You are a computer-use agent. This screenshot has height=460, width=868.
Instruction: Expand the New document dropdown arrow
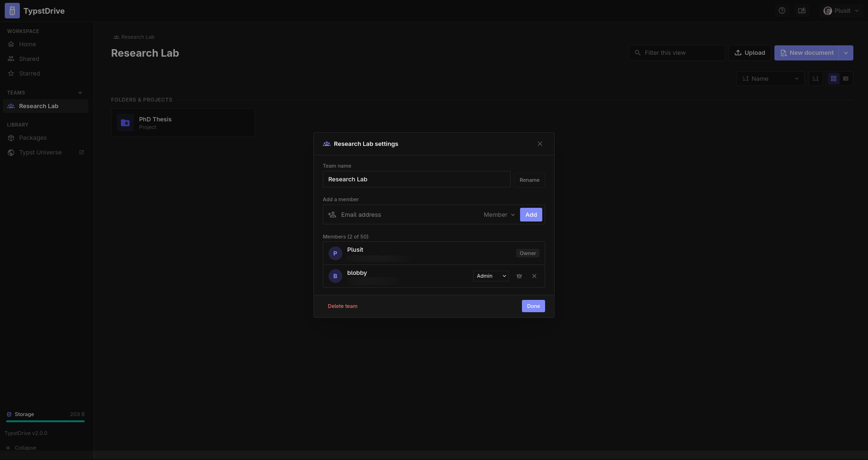(x=846, y=53)
